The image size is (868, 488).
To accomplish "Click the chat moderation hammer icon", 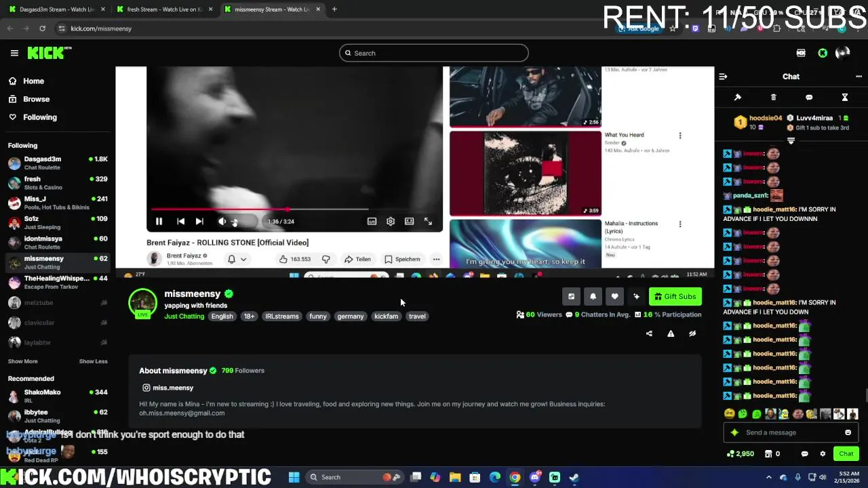I will 738,98.
